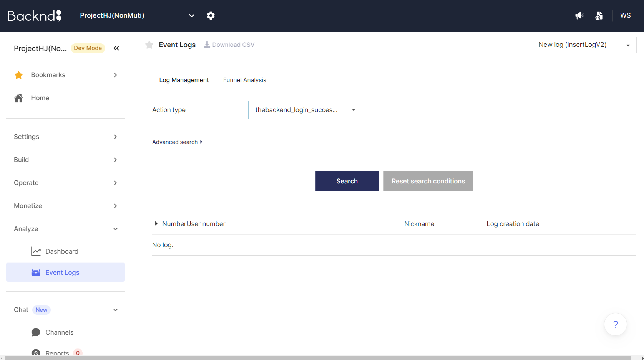Click the Channels chat bubble icon
The height and width of the screenshot is (360, 644).
36,332
